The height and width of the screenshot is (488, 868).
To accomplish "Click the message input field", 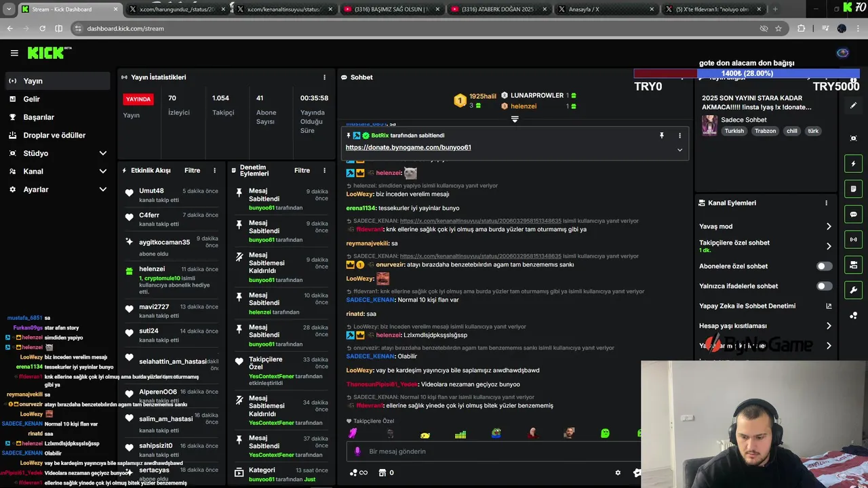I will point(495,451).
